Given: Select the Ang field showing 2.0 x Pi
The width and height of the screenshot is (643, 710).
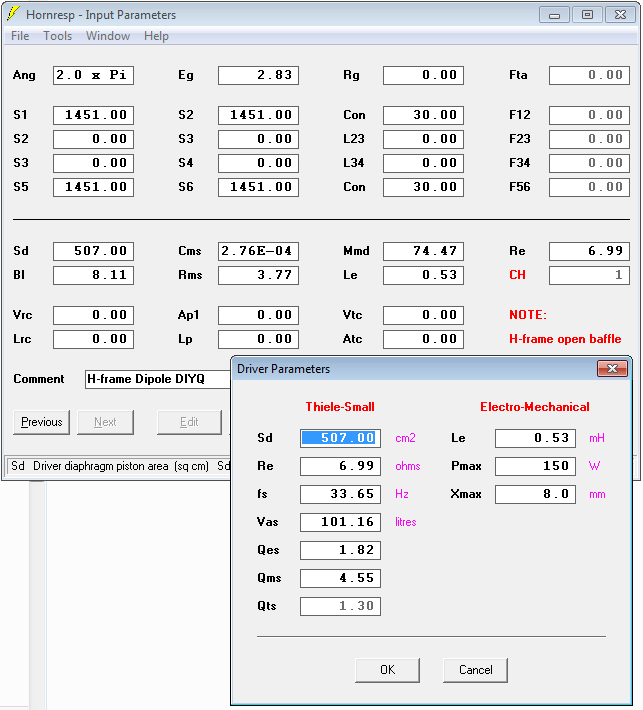Looking at the screenshot, I should [93, 75].
